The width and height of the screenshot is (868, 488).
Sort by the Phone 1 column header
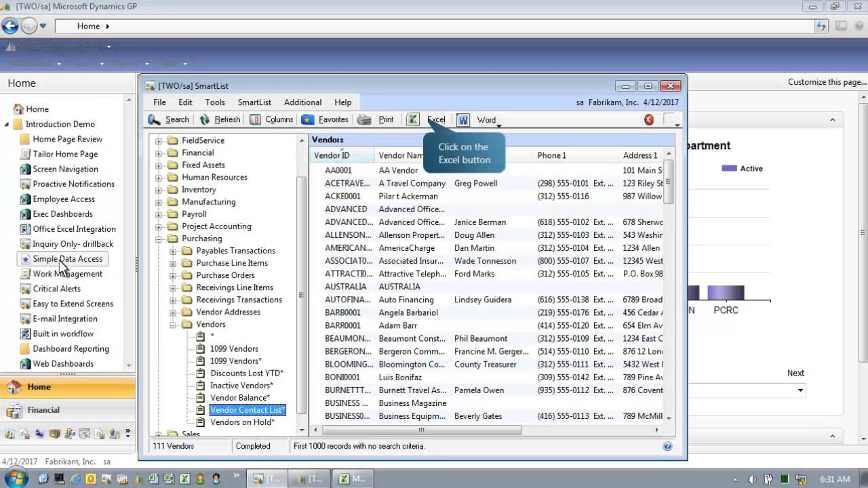tap(576, 156)
